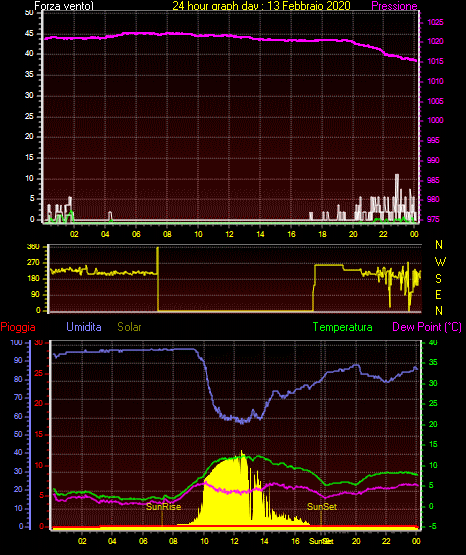Screen dimensions: 466x555
Task: Click the Pressione legend label
Action: point(394,6)
